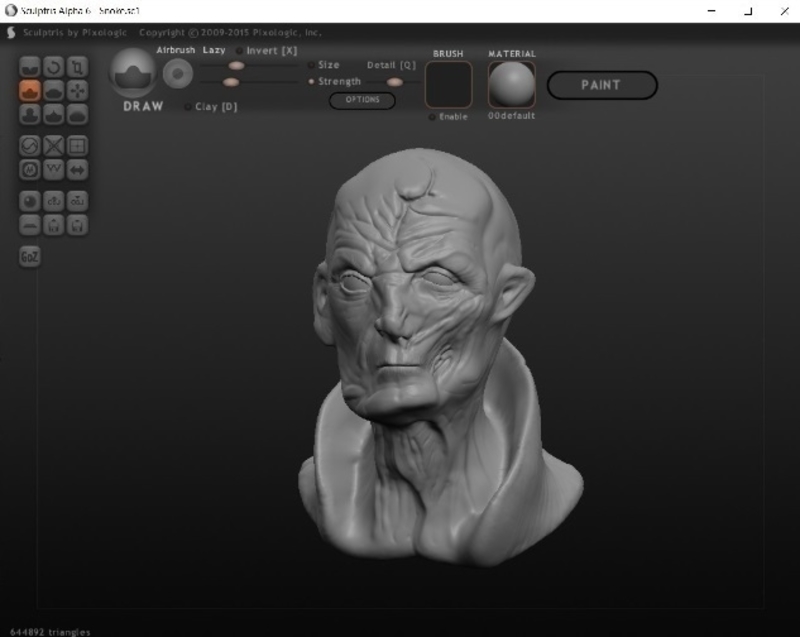Turn on brush texture Enable option
Viewport: 800px width, 637px height.
pyautogui.click(x=448, y=117)
